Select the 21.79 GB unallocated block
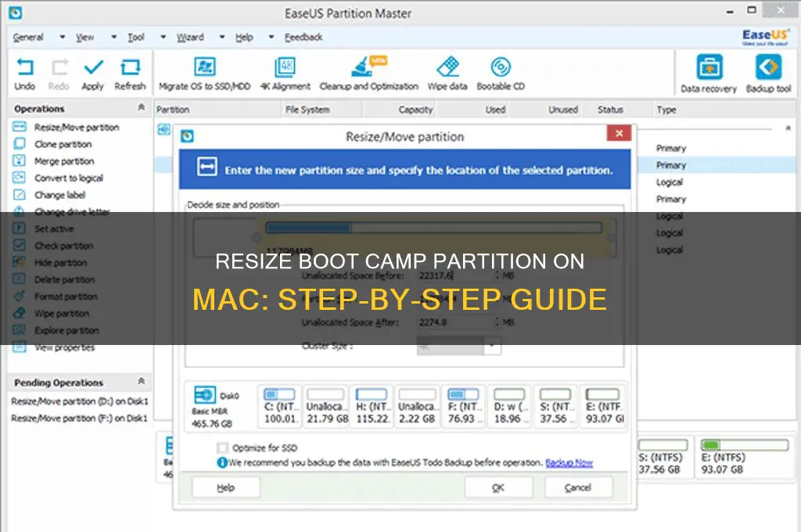 [x=326, y=407]
